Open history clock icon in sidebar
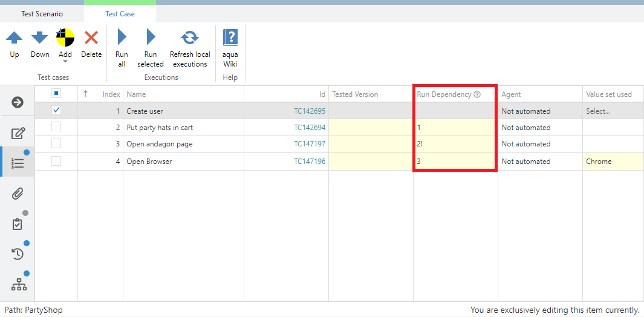This screenshot has width=644, height=317. tap(18, 254)
